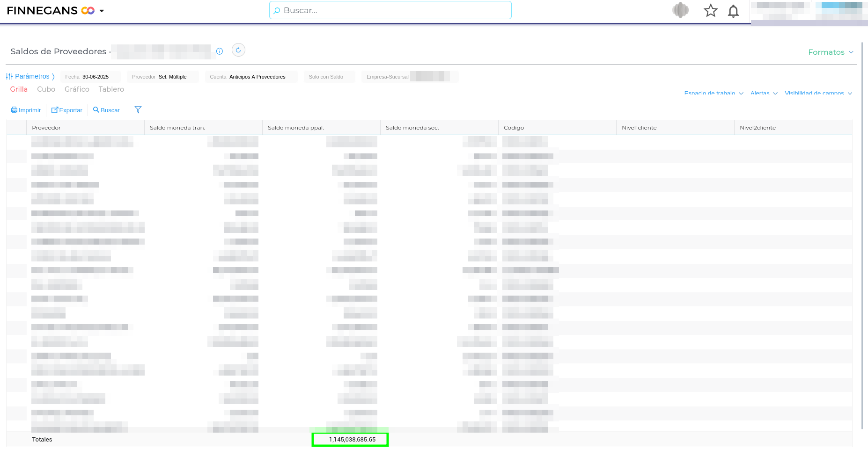The width and height of the screenshot is (868, 449).
Task: Expand the Parámetros panel
Action: point(30,76)
